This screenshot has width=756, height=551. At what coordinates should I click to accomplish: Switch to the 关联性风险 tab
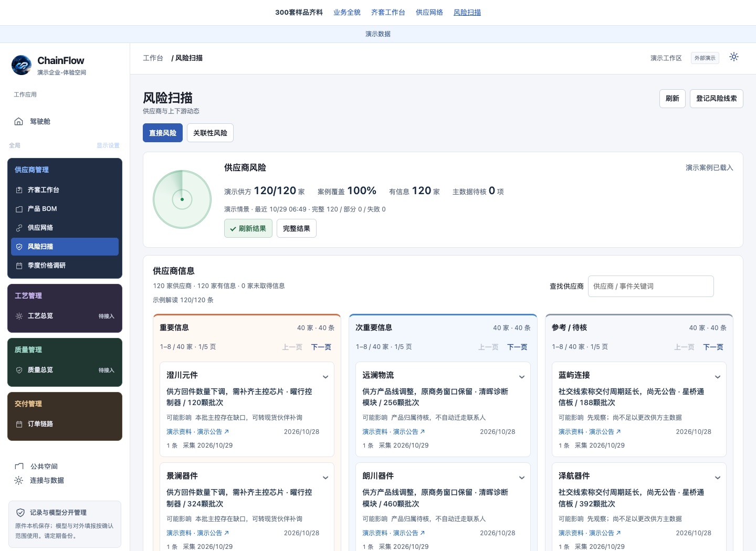pos(210,133)
